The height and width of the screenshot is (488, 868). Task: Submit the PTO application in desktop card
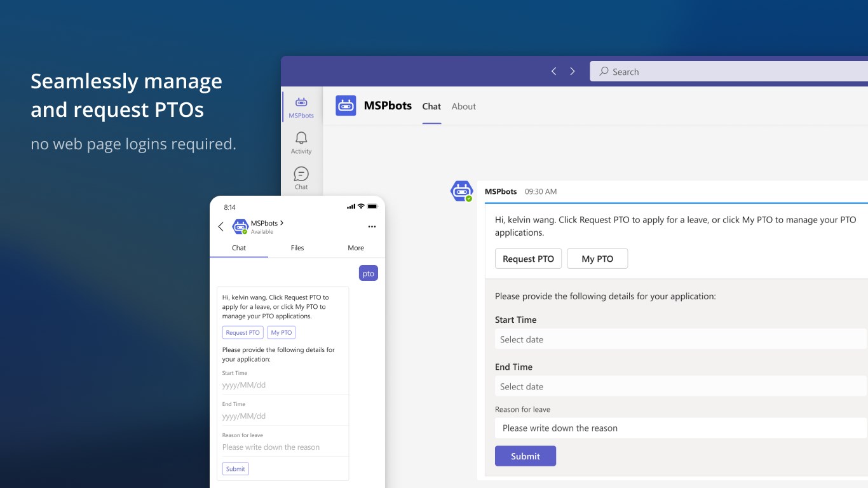point(526,456)
